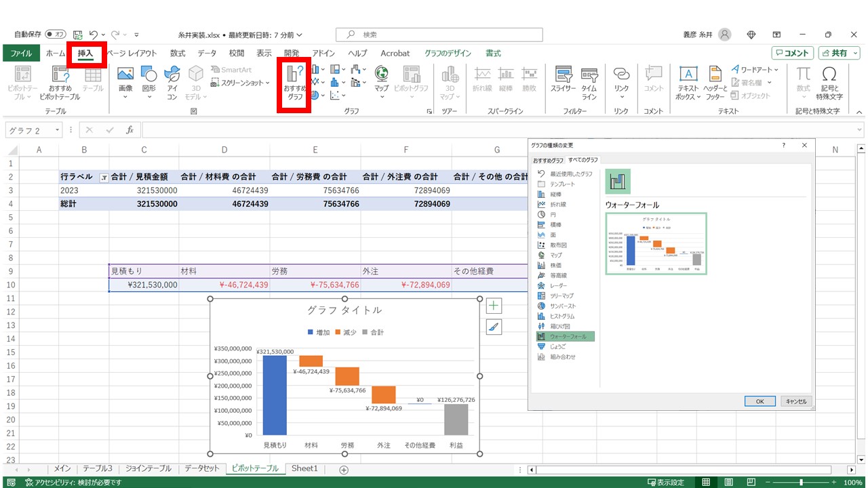
Task: Open the Name Box dropdown arrow
Action: click(56, 129)
